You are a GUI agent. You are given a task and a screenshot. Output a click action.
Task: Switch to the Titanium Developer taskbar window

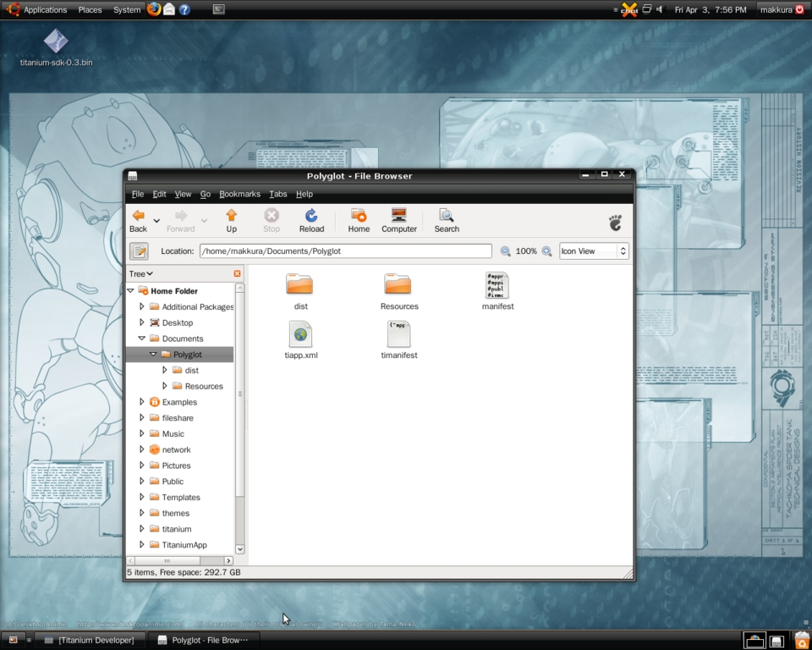tap(89, 640)
